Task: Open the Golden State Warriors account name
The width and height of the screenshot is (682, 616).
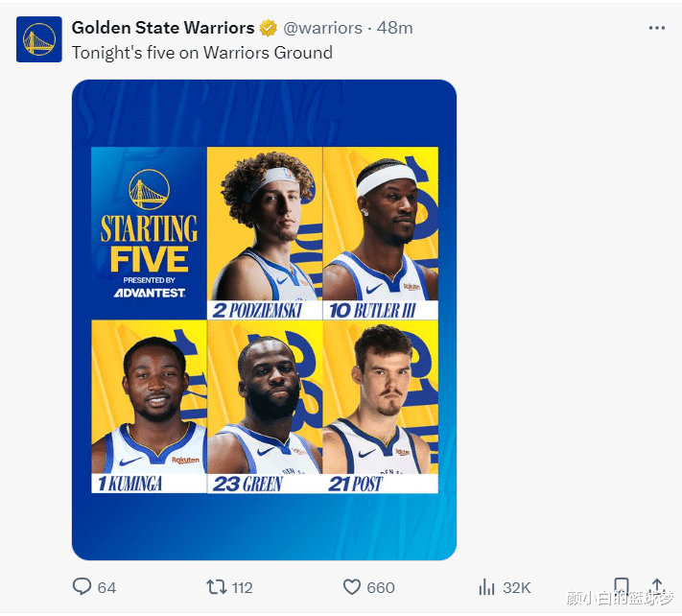Action: click(x=163, y=28)
